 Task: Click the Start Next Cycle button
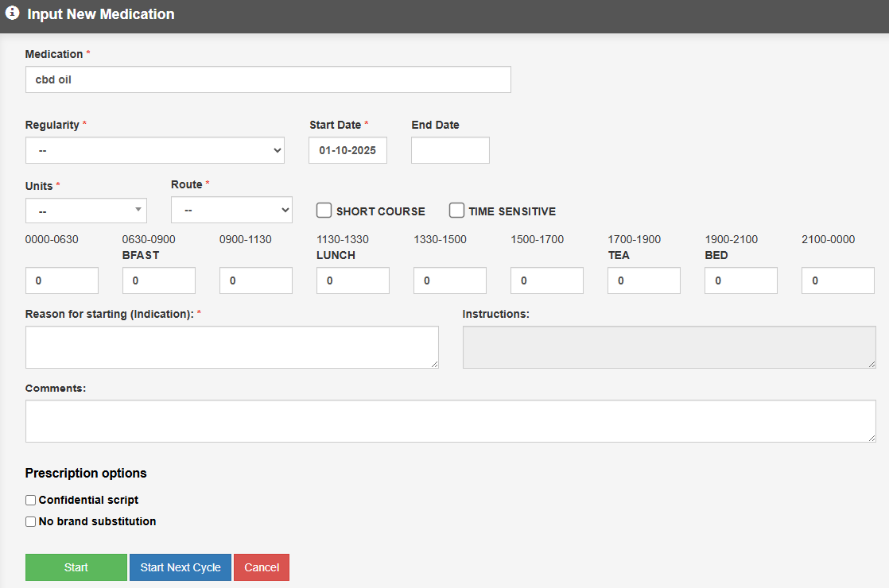click(181, 567)
